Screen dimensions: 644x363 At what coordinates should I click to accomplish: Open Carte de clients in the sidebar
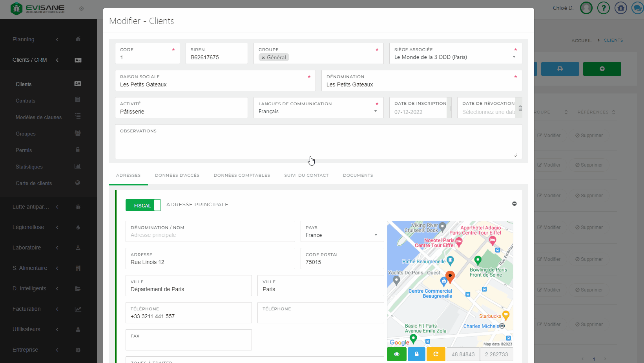(34, 183)
